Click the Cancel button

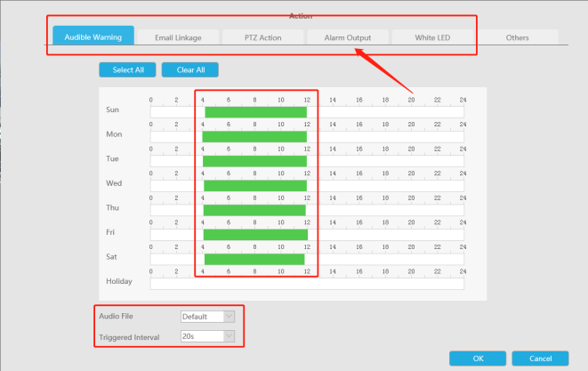[541, 358]
